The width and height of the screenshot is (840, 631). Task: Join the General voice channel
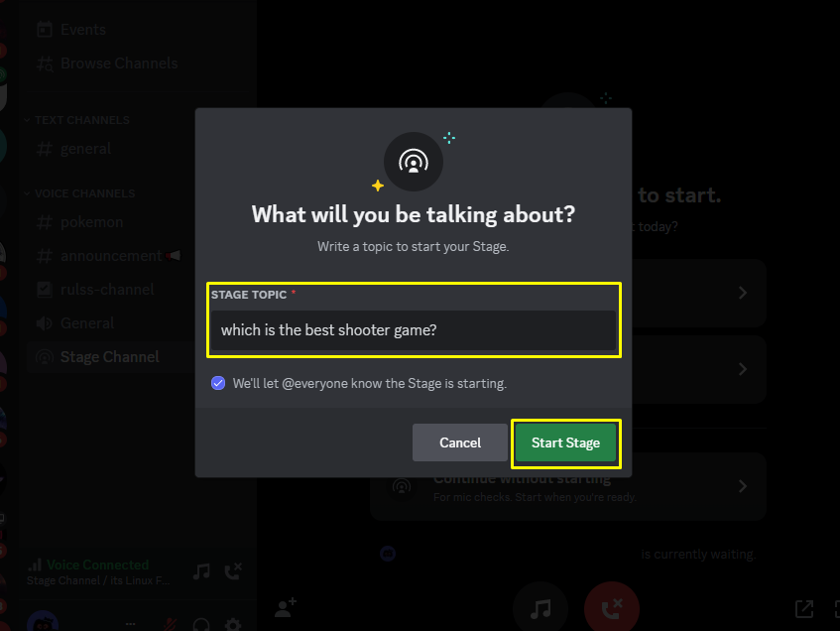coord(75,323)
